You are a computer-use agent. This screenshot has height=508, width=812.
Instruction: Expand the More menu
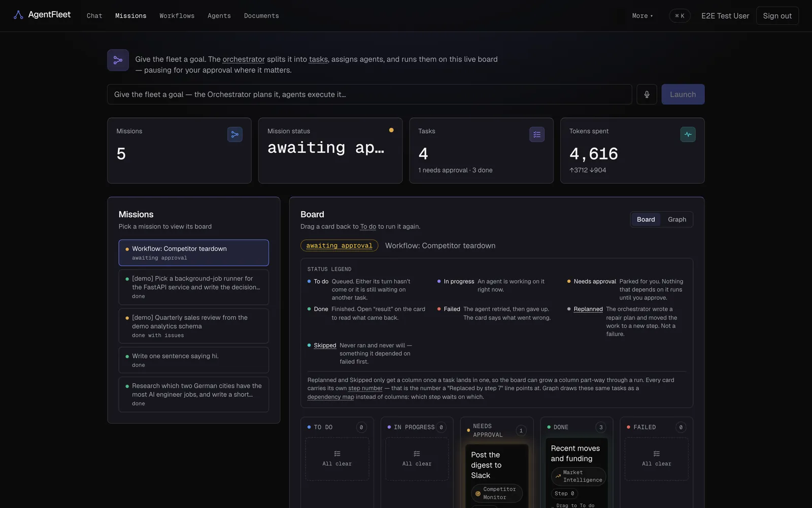(642, 16)
